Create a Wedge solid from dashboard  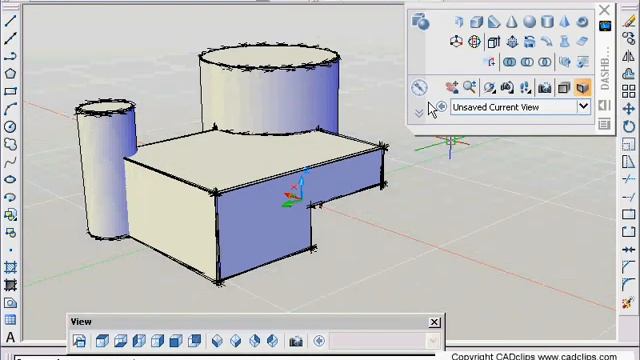click(x=494, y=22)
